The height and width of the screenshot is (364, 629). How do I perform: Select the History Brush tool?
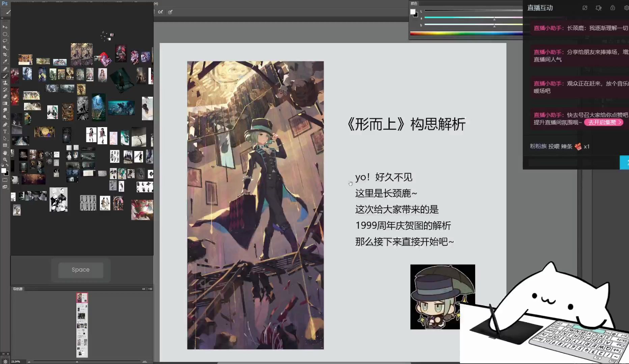click(5, 90)
